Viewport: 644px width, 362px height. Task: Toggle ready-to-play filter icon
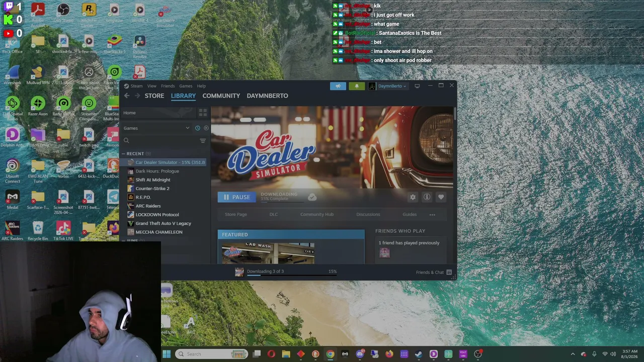point(206,128)
